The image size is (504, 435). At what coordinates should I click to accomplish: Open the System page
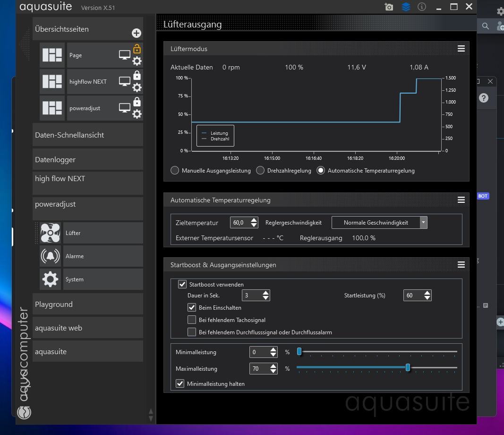coord(103,279)
